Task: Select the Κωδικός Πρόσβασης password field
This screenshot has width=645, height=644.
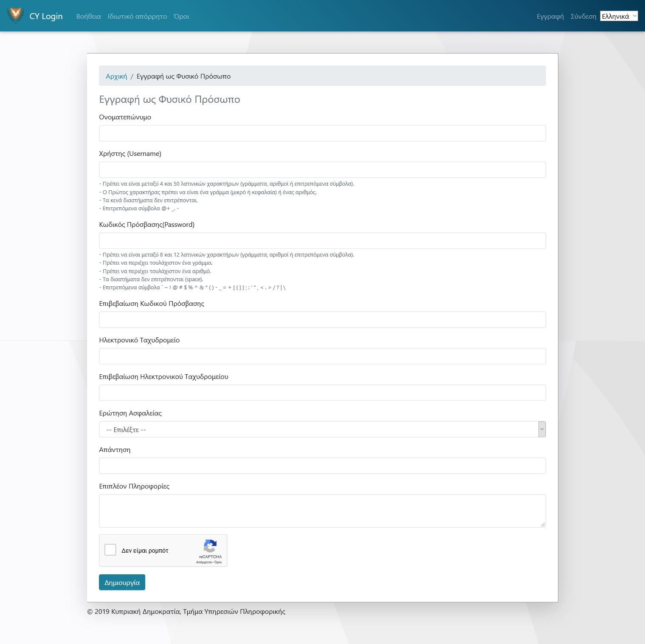Action: point(322,241)
